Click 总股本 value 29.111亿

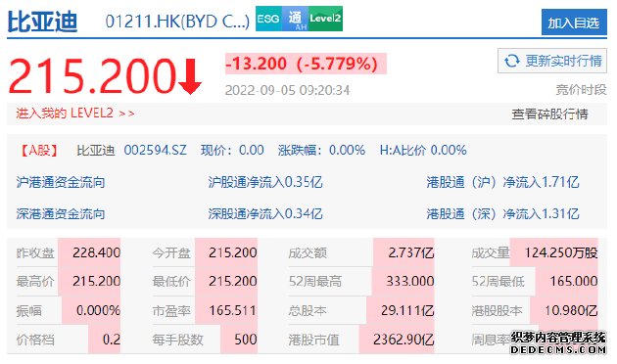407,310
